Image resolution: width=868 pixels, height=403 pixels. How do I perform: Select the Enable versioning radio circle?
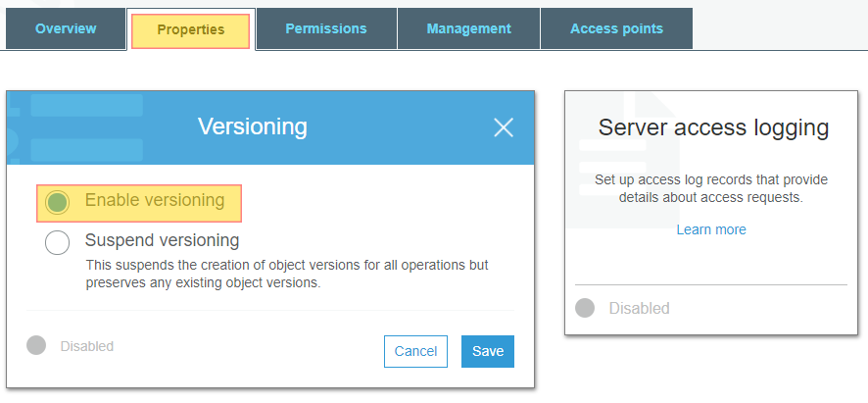pyautogui.click(x=57, y=202)
